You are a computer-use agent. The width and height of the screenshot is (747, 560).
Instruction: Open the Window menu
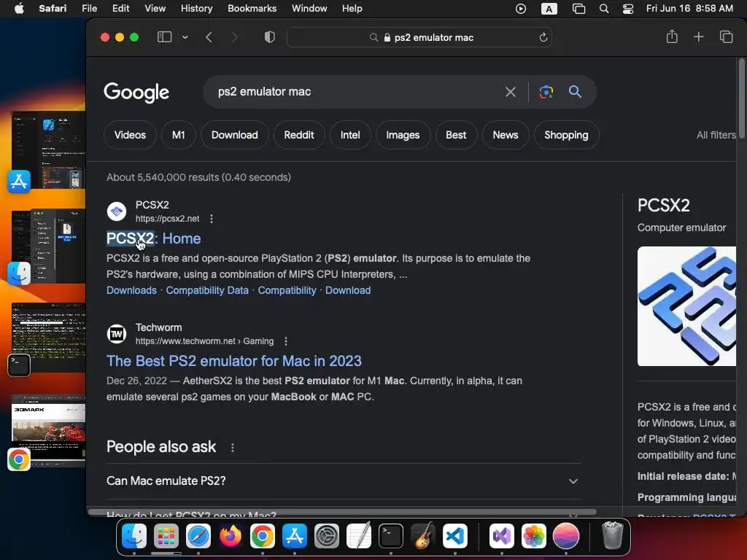(x=309, y=8)
